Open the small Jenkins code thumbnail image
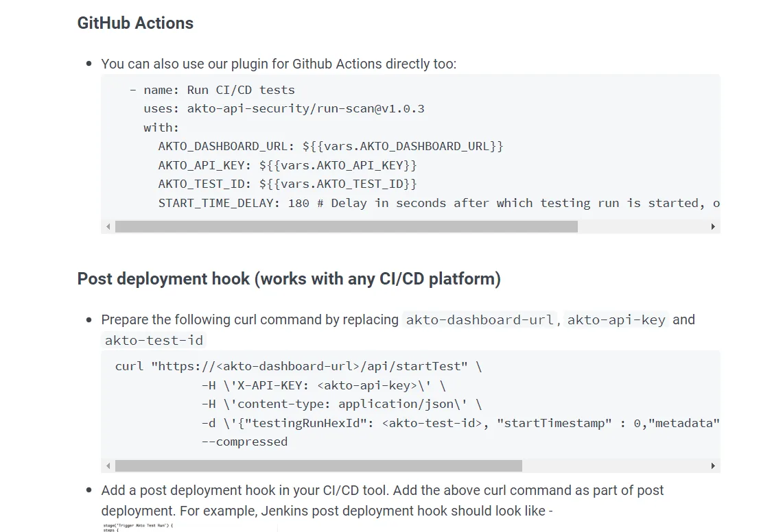 (189, 528)
